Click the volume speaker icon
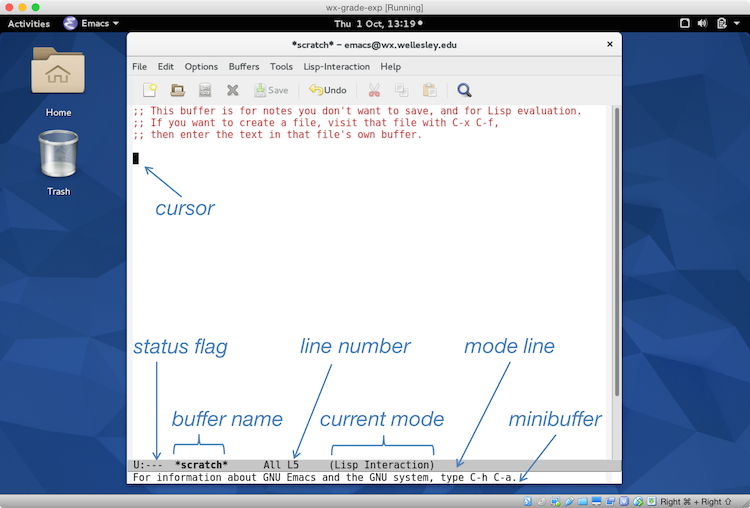 (x=702, y=23)
